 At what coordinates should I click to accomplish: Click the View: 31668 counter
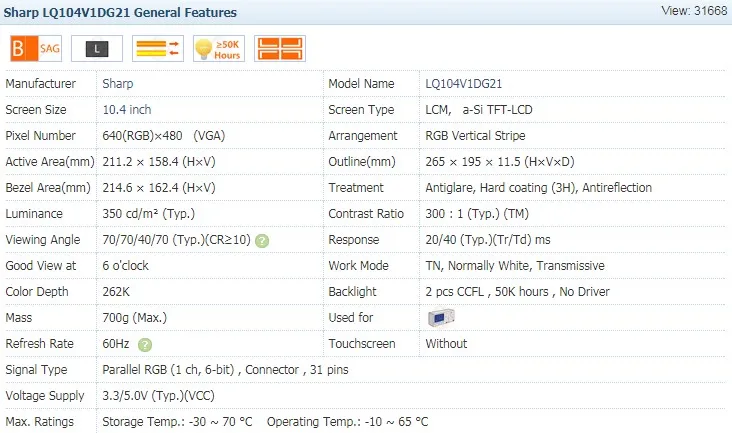pyautogui.click(x=694, y=11)
